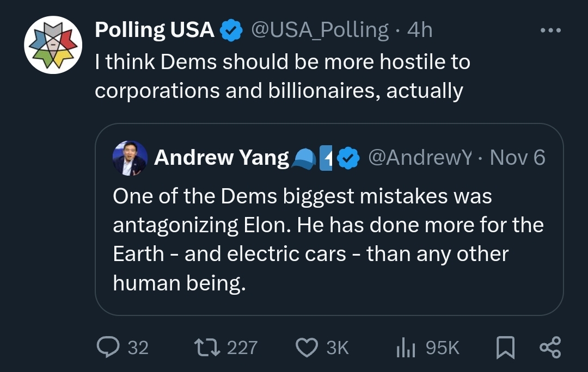The height and width of the screenshot is (372, 588).
Task: Click Andrew Yang's profile picture
Action: point(130,158)
